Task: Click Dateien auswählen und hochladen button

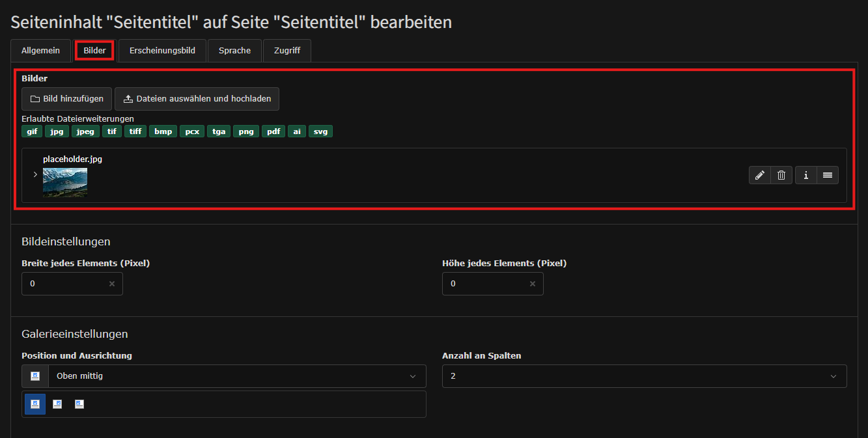Action: [197, 99]
